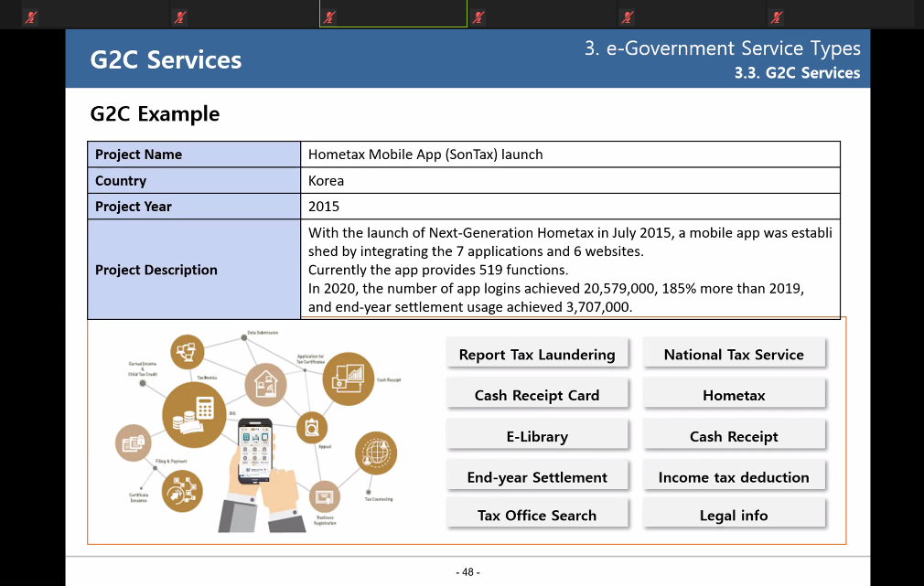
Task: Click the Report Tax Laundering button
Action: pyautogui.click(x=537, y=354)
